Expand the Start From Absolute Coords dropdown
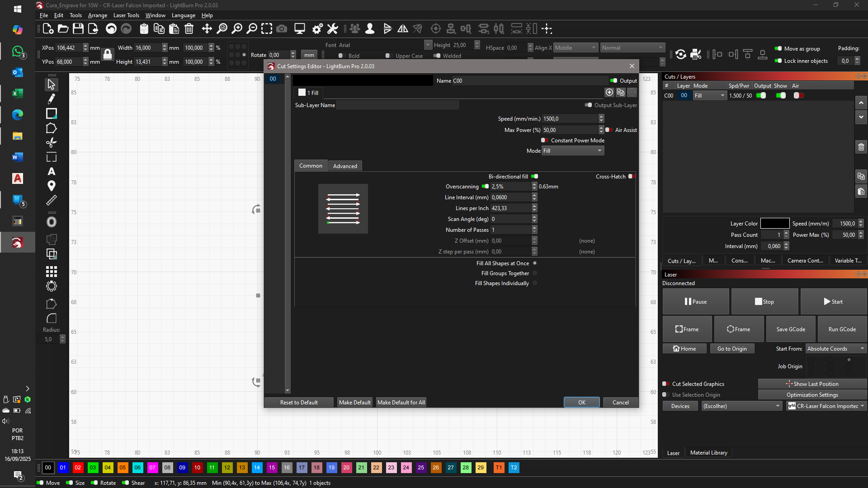This screenshot has height=488, width=868. 836,349
